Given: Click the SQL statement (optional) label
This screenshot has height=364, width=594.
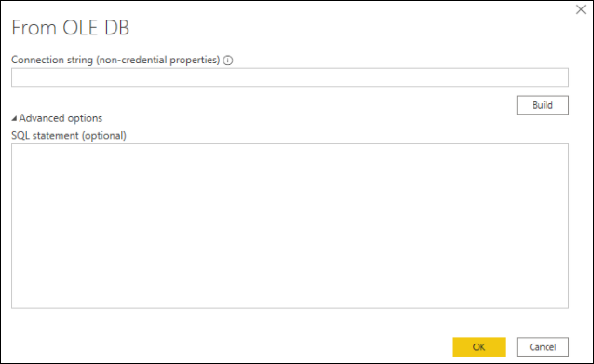Looking at the screenshot, I should [69, 136].
